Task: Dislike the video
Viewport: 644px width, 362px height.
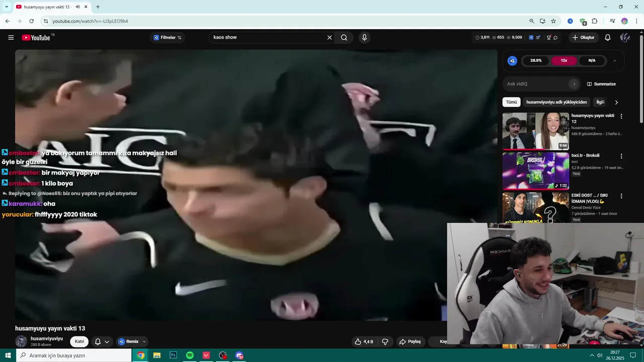Action: (385, 342)
